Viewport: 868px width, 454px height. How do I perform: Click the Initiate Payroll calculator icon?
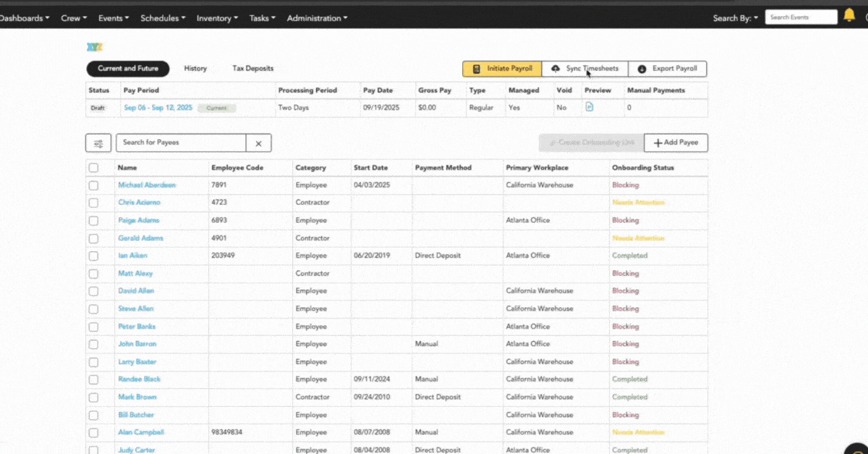tap(476, 69)
